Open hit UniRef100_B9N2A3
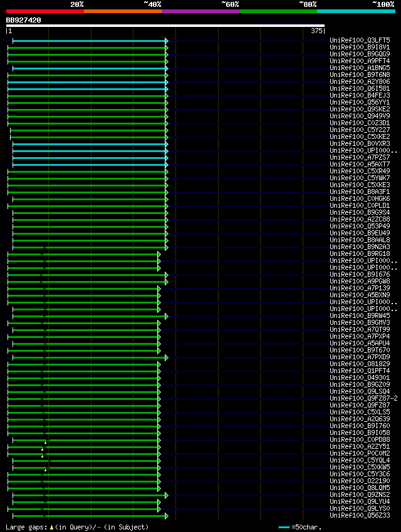This screenshot has width=401, height=532. pyautogui.click(x=360, y=247)
